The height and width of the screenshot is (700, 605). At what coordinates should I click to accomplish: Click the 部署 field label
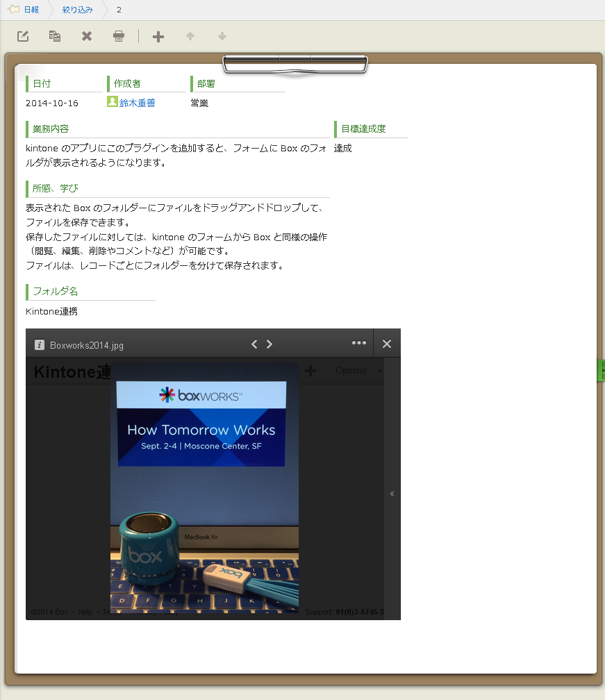206,84
